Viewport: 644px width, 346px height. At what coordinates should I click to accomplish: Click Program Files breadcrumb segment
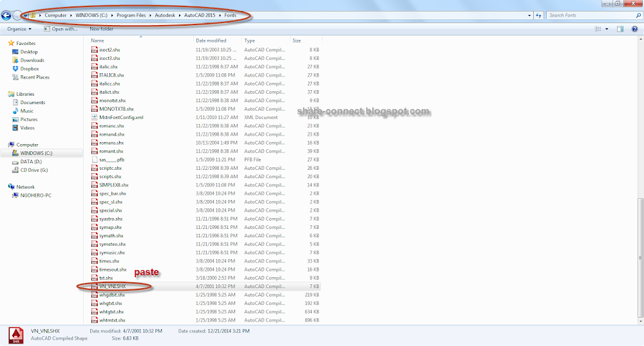[x=131, y=15]
